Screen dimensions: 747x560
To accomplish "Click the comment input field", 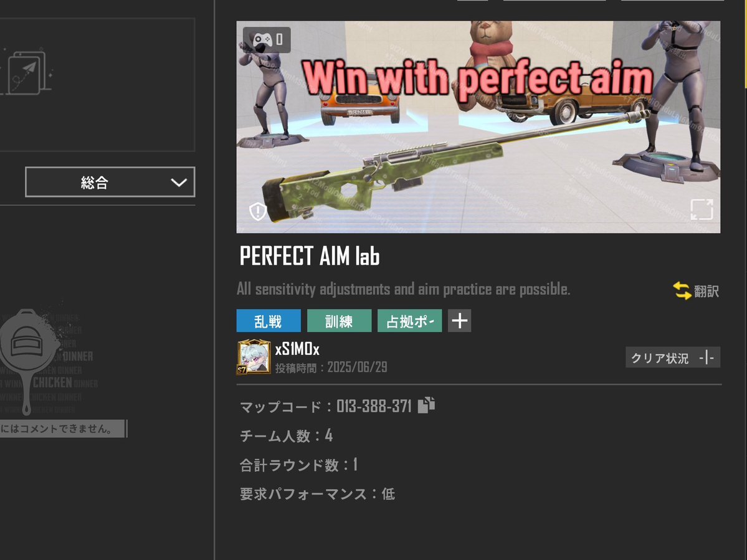I will (63, 429).
